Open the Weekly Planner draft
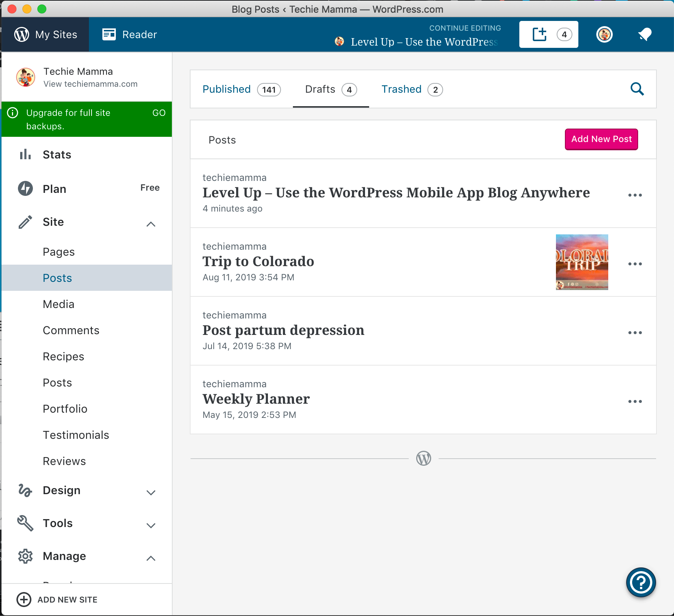 click(x=256, y=399)
